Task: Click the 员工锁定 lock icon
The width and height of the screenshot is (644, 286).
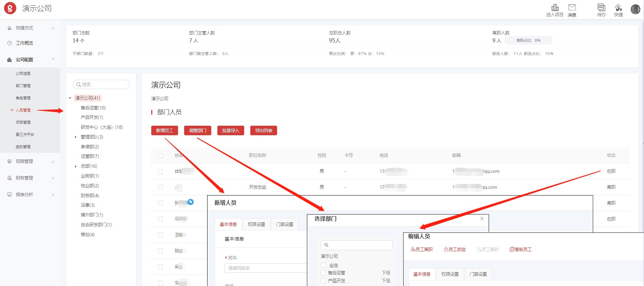Action: click(446, 249)
